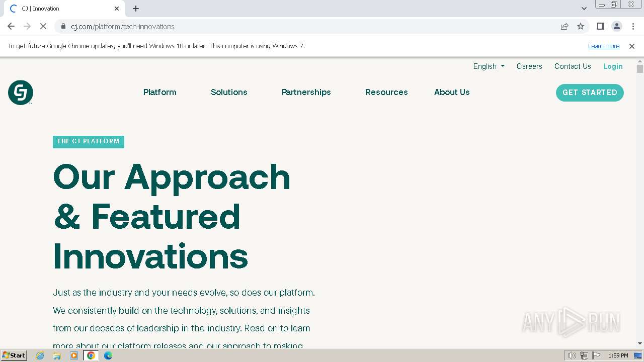Click the scrollbar down arrow
Viewport: 644px width, 362px height.
click(x=640, y=343)
